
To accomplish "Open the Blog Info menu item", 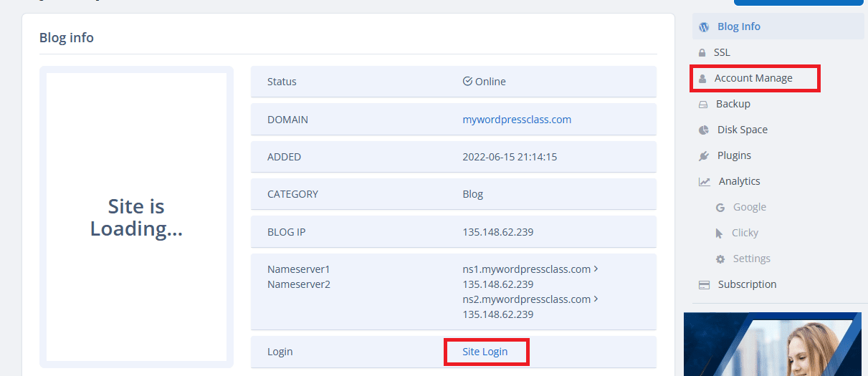I will (778, 26).
